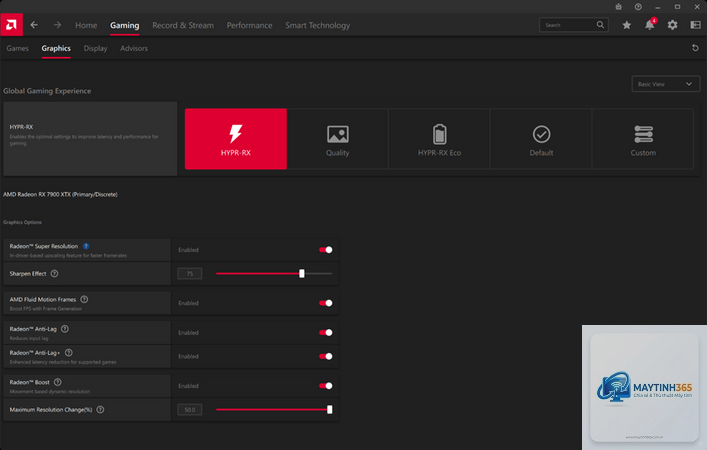Select the Custom profile tile
Viewport: 707px width, 450px height.
tap(643, 139)
